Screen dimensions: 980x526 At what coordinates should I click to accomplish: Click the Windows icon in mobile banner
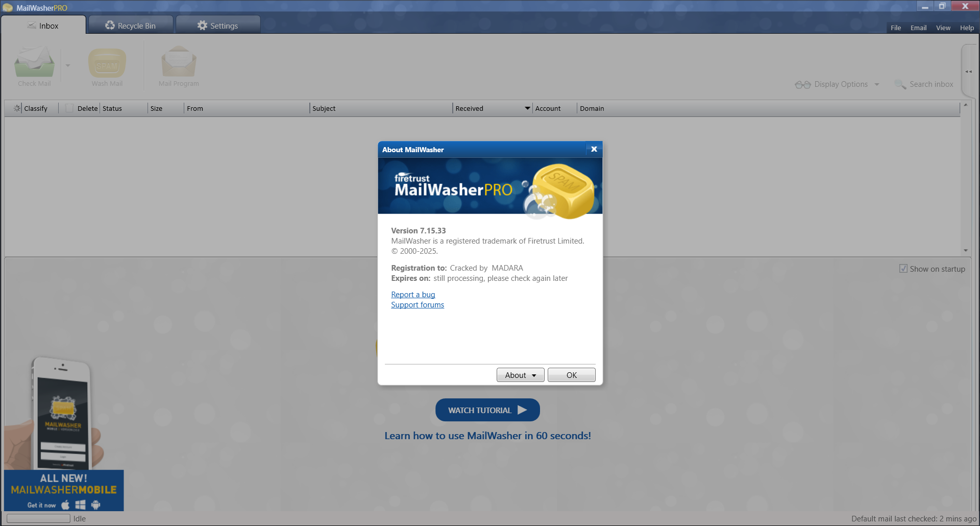click(x=80, y=505)
